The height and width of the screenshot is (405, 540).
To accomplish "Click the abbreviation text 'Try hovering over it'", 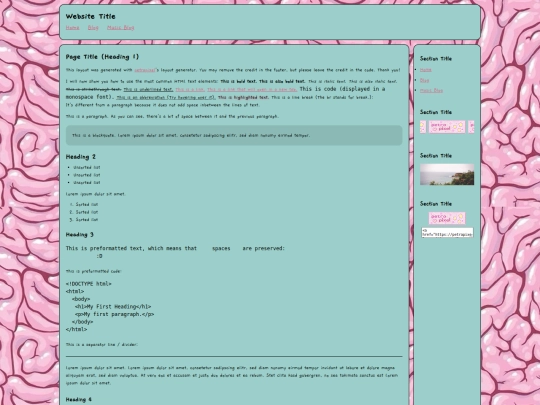I will [x=166, y=97].
